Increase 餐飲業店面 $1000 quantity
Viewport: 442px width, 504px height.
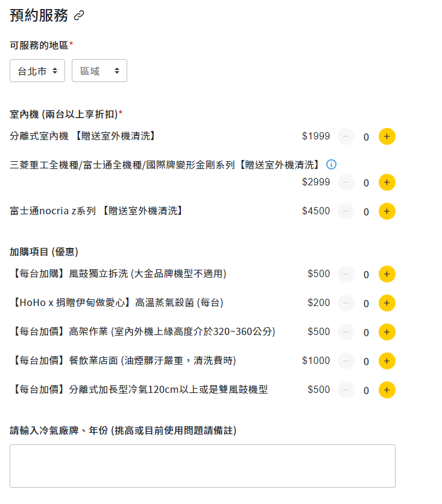(x=387, y=361)
